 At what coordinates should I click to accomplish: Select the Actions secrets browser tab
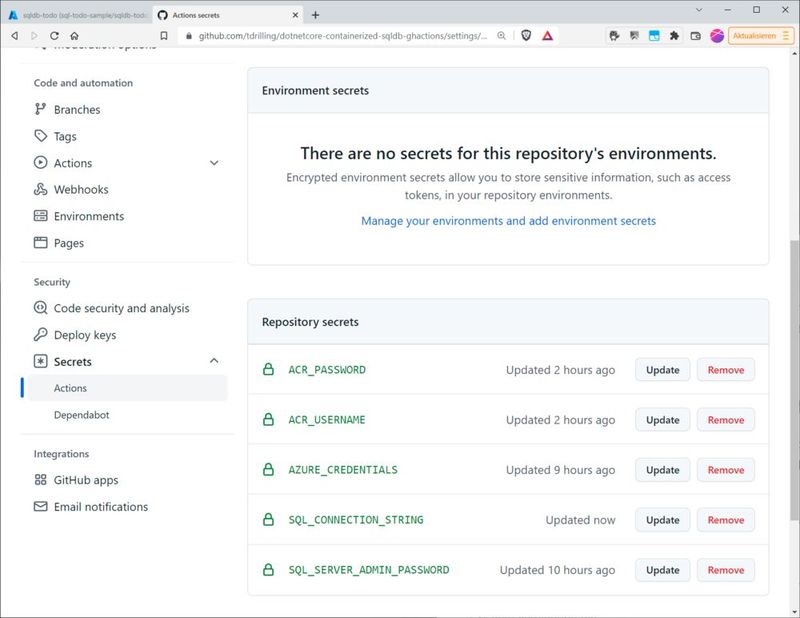point(228,15)
